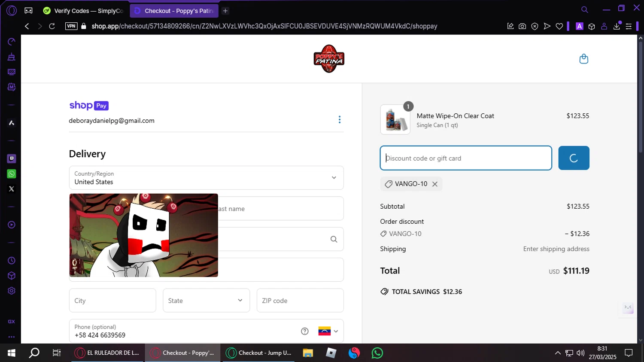Open GX Control in the sidebar
Viewport: 644px width, 362px height.
12,42
